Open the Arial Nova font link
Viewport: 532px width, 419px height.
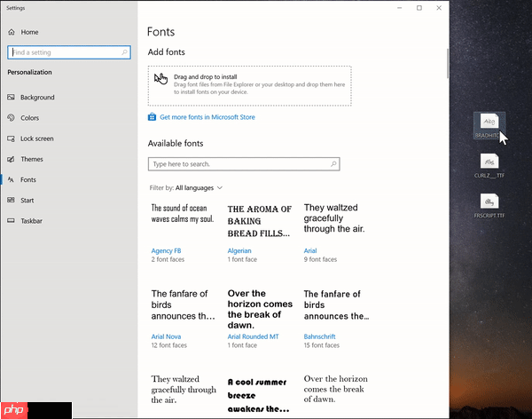(x=167, y=336)
